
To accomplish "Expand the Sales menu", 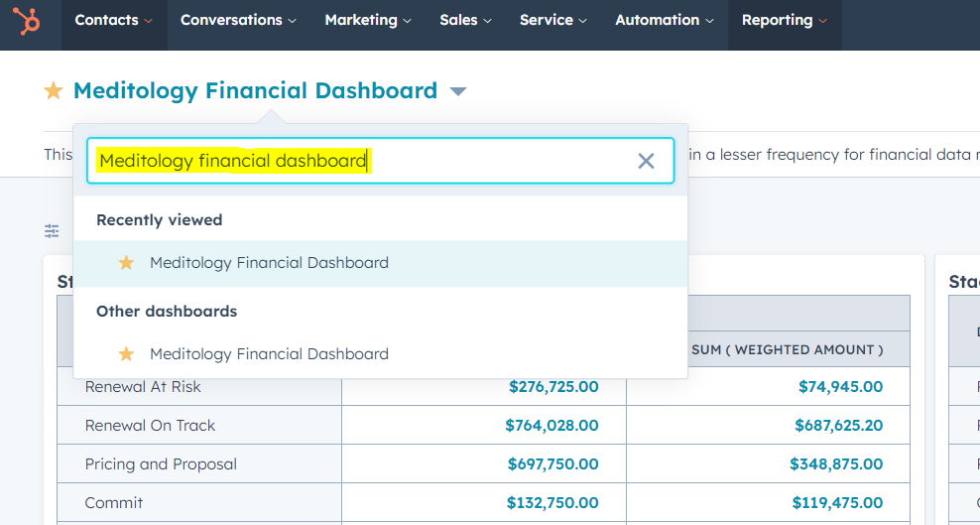I will pos(465,20).
